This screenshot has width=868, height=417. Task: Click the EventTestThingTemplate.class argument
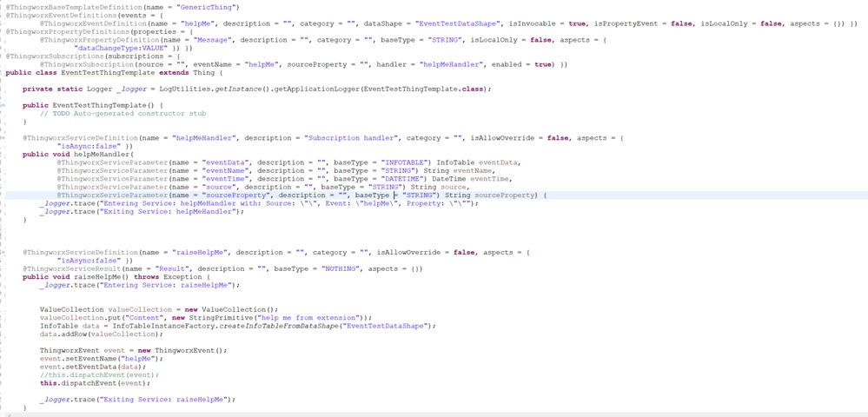tap(423, 89)
